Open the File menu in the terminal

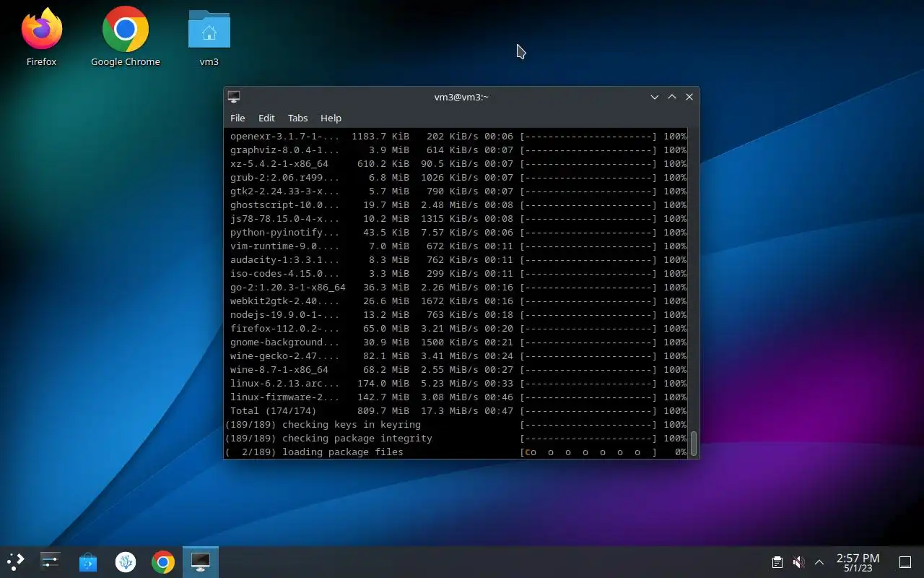pyautogui.click(x=237, y=118)
